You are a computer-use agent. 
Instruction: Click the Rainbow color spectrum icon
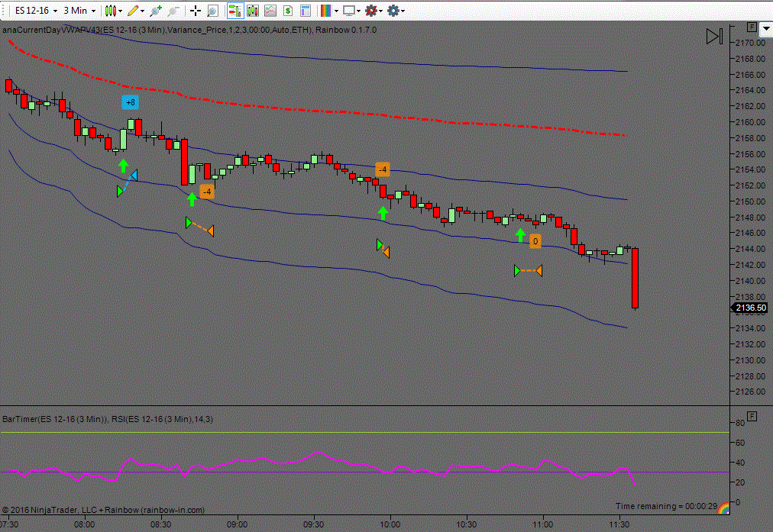[325, 11]
